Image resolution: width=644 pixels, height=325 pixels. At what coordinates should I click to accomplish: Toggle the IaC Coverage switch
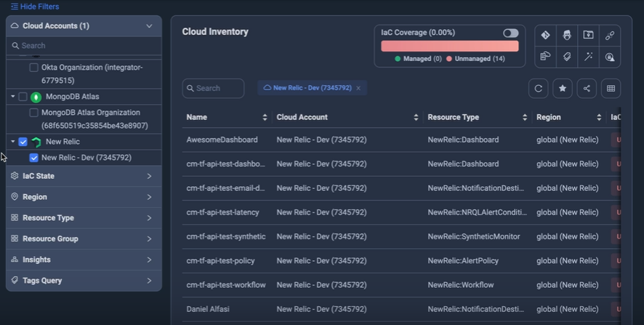pos(510,33)
